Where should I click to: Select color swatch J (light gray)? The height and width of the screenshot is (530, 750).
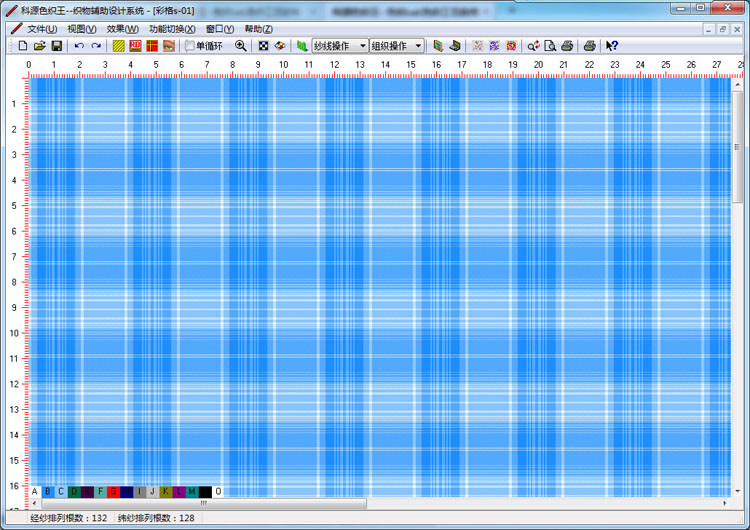click(153, 491)
